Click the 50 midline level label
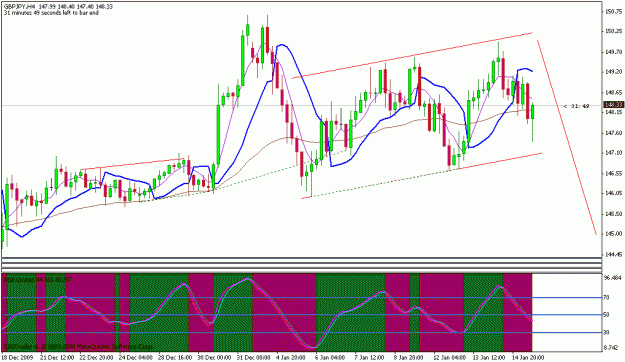The height and width of the screenshot is (362, 625). [606, 315]
